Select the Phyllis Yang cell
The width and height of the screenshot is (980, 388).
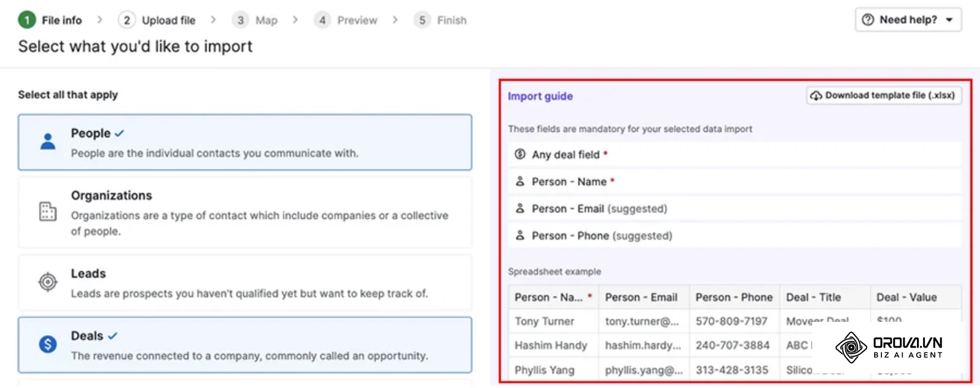coord(553,370)
